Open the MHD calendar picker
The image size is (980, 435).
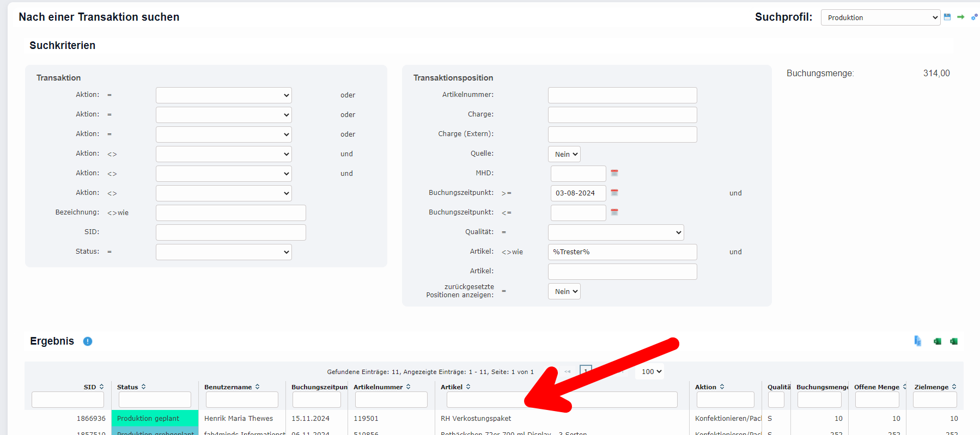coord(614,173)
